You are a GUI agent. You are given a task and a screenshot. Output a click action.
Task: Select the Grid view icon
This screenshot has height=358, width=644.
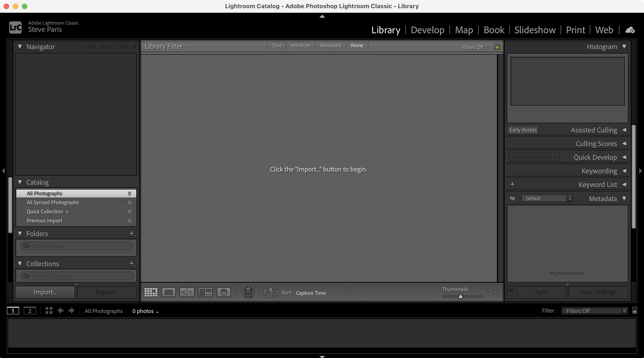pos(151,292)
